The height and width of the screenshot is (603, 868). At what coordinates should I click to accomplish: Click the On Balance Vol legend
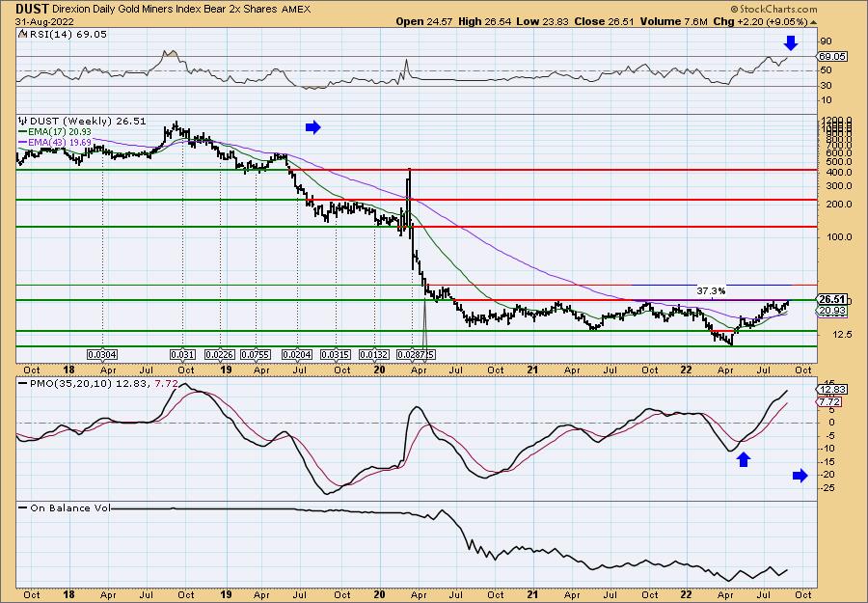66,507
